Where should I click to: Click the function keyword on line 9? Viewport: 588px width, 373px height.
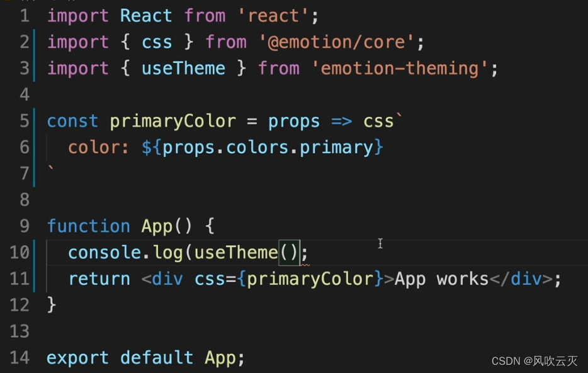[89, 226]
